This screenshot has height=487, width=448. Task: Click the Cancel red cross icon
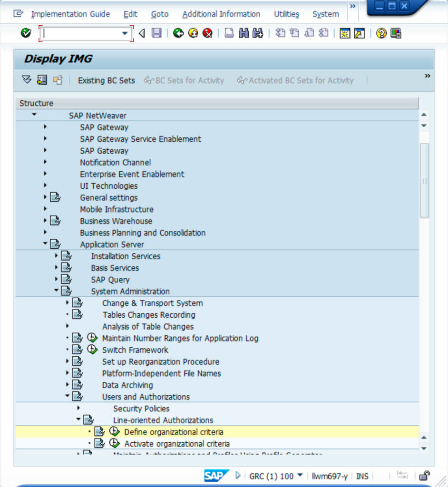(x=207, y=34)
